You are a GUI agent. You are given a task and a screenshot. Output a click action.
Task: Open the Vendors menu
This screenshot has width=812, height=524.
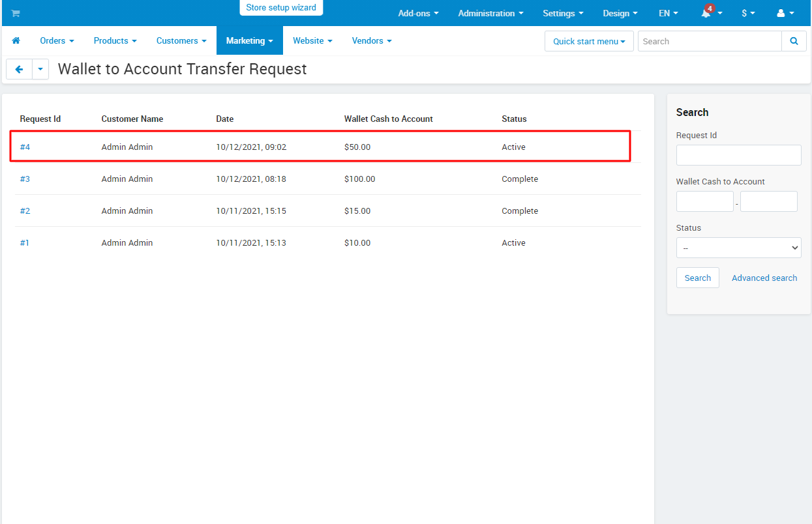click(x=372, y=40)
